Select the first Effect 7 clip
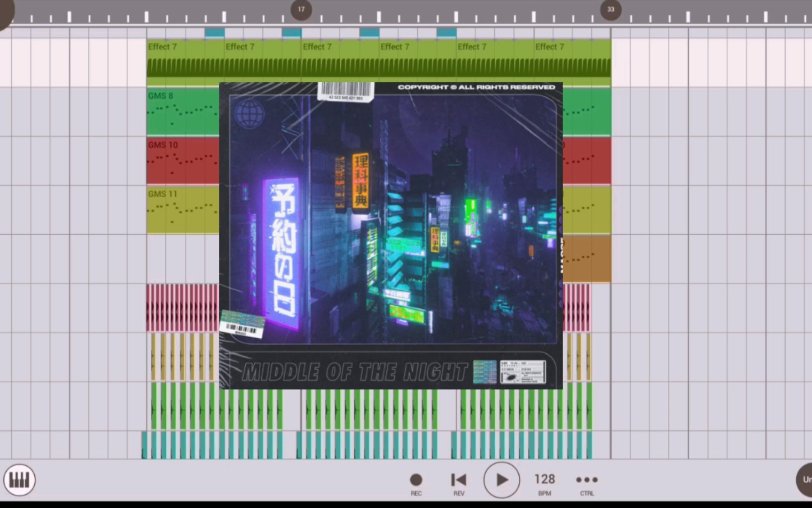The width and height of the screenshot is (812, 508). click(x=185, y=63)
